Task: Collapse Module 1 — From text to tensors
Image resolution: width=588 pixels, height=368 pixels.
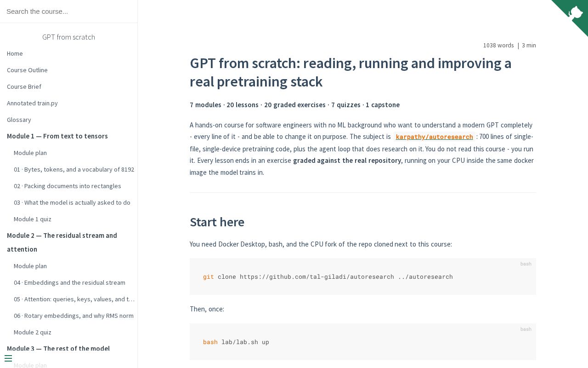Action: 57,136
